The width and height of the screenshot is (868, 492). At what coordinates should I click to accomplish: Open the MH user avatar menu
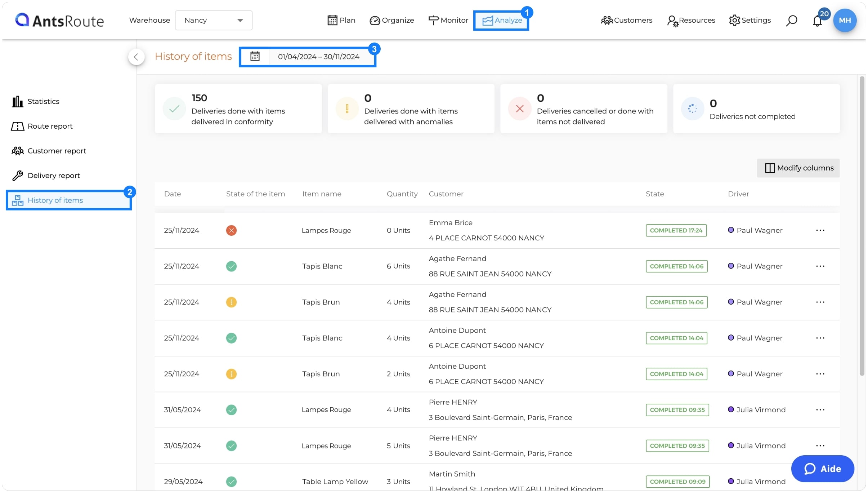coord(845,20)
